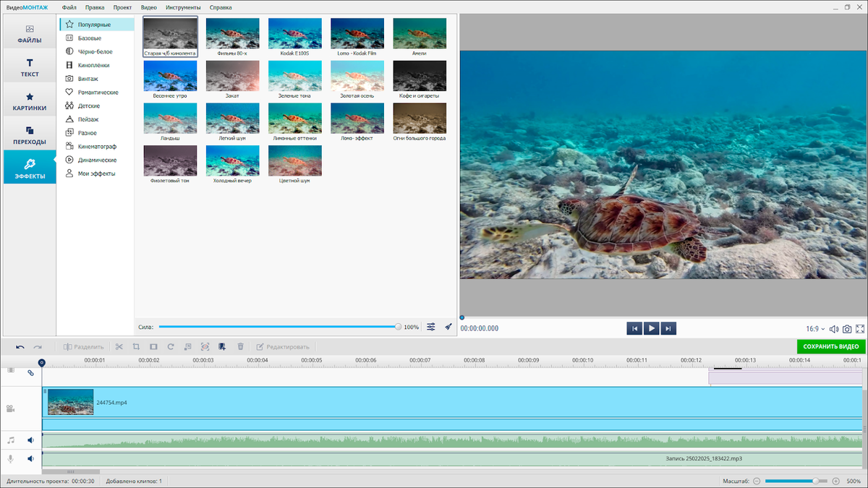
Task: Select the 244754.mp4 clip on timeline
Action: click(x=452, y=402)
